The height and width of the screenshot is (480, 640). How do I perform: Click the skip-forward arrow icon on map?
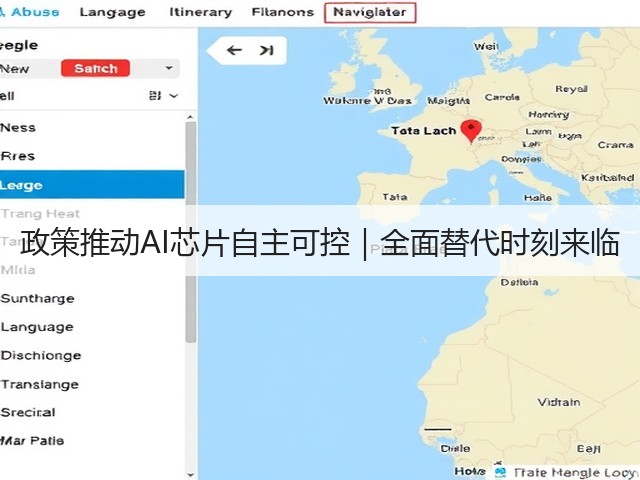[267, 50]
